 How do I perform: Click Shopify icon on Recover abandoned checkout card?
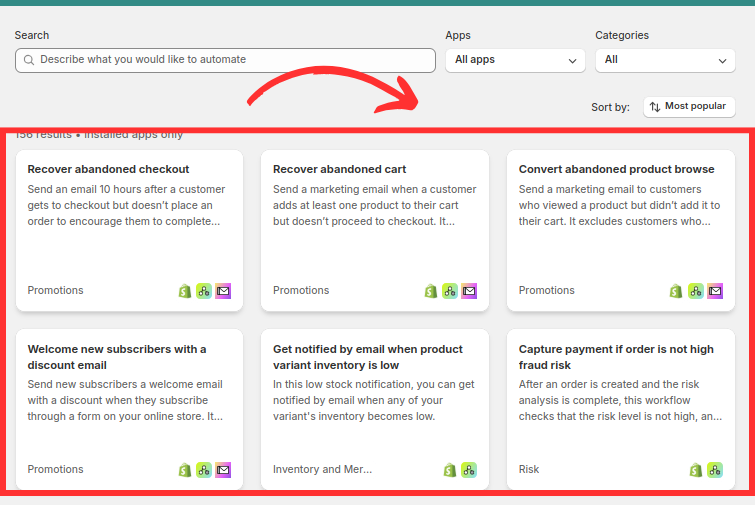click(x=185, y=291)
